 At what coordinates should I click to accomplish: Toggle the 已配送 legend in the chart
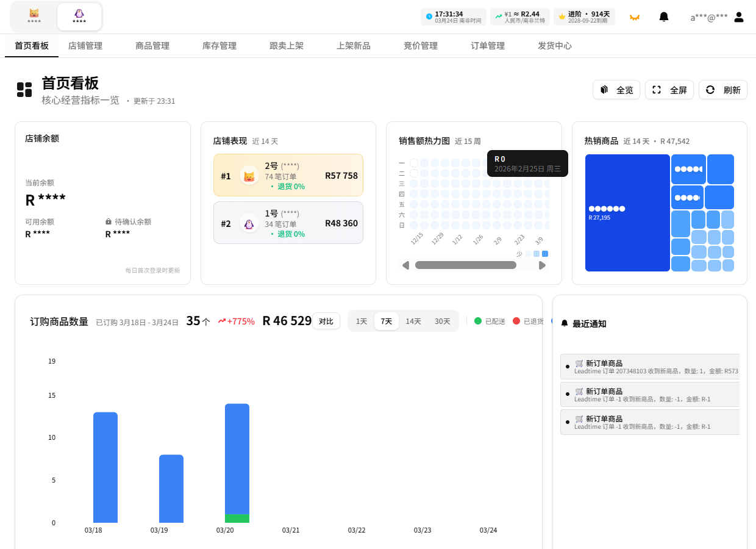pyautogui.click(x=490, y=321)
